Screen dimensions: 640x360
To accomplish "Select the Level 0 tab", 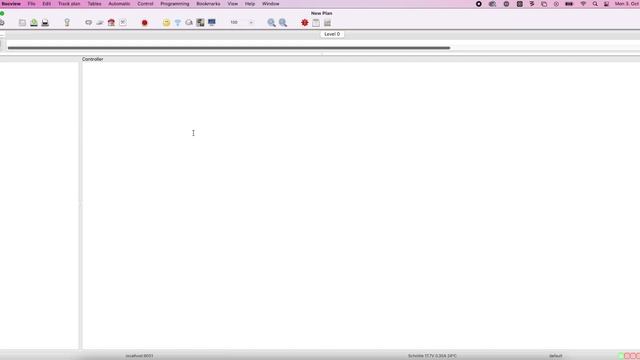I will point(332,34).
